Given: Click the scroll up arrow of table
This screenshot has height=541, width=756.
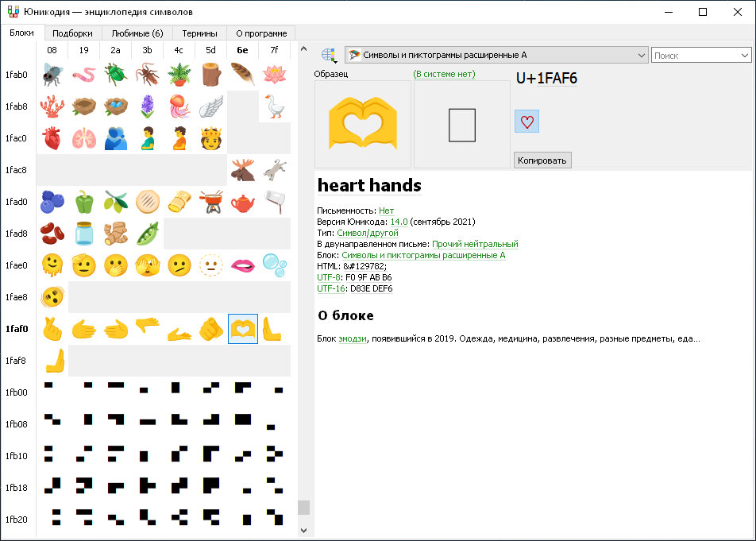Looking at the screenshot, I should (303, 48).
